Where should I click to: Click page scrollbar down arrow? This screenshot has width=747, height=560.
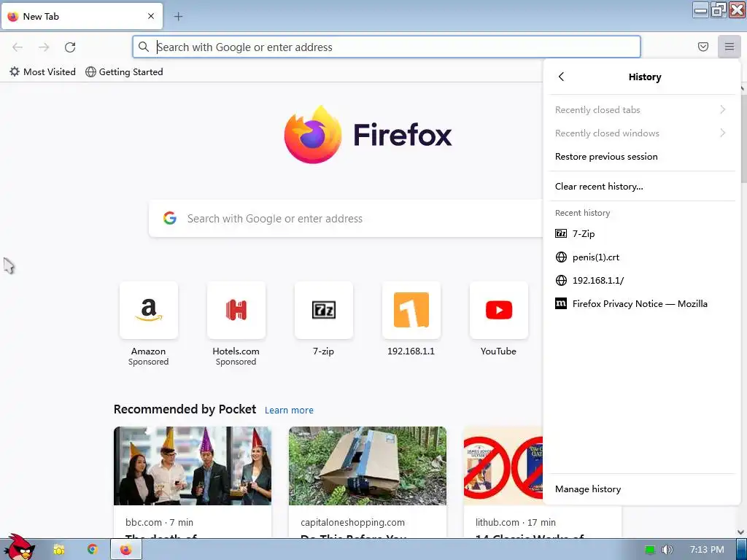pyautogui.click(x=741, y=532)
